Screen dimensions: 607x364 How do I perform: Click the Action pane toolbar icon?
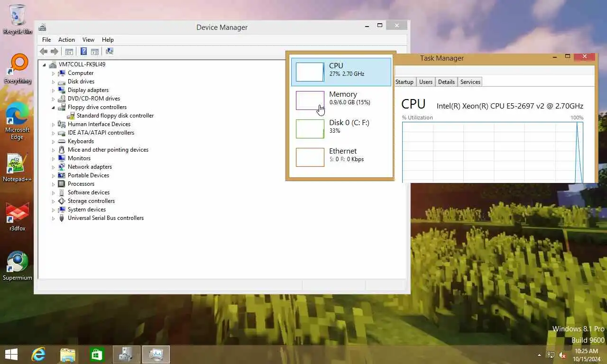click(x=95, y=51)
